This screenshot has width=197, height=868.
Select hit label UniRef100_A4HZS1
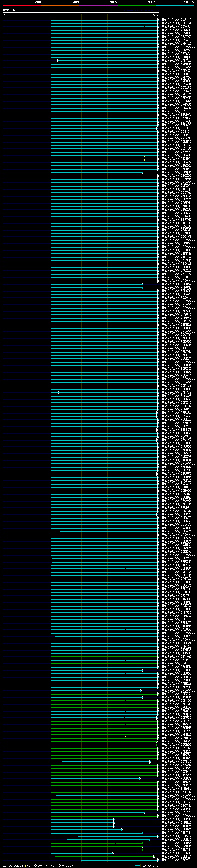pos(177,755)
